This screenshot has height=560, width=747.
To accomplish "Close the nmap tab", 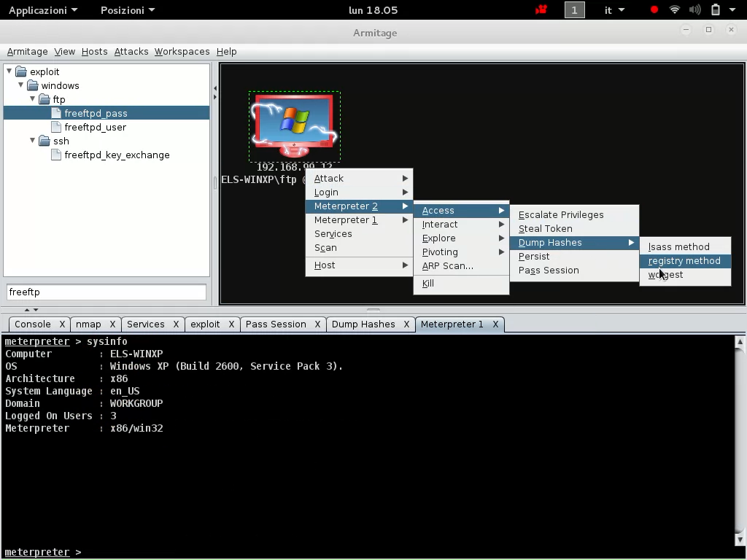I will click(112, 324).
